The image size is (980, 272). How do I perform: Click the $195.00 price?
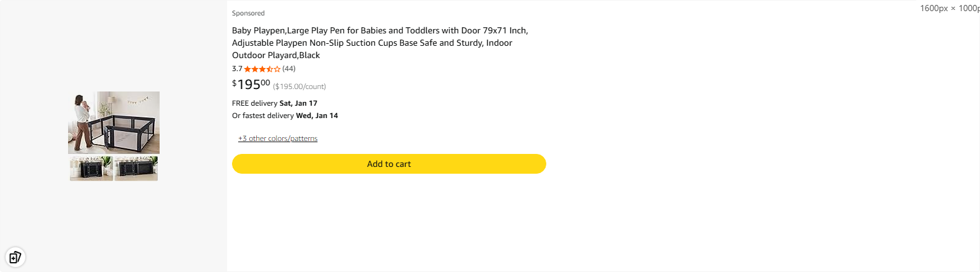(251, 84)
